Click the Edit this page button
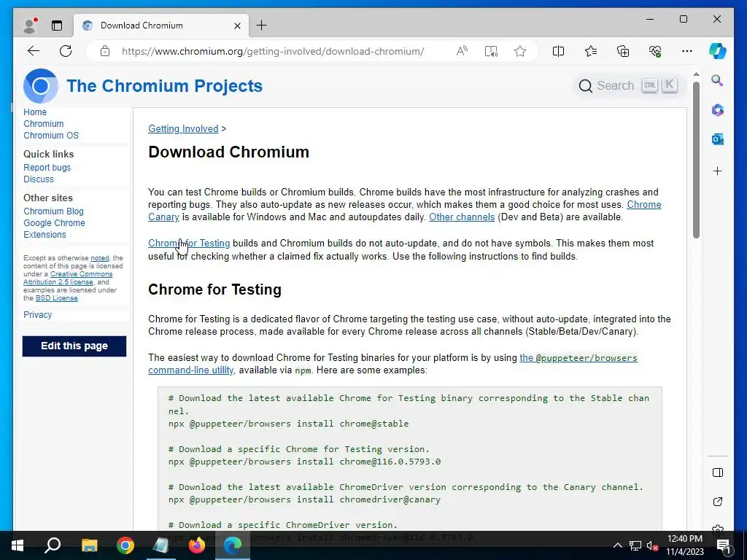 74,346
